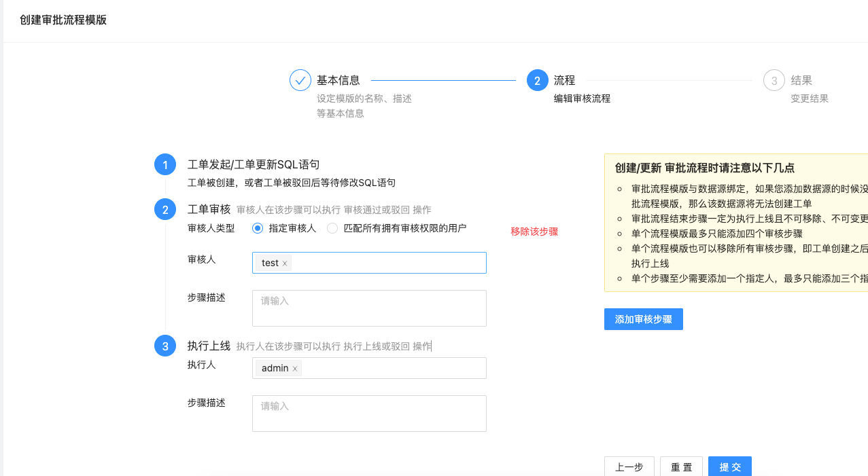
Task: Click the 流程 step title
Action: [564, 80]
